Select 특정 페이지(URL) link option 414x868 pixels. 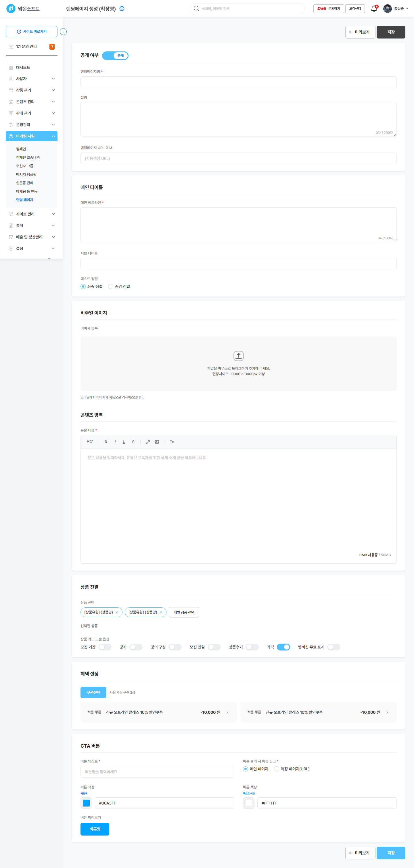(x=277, y=769)
